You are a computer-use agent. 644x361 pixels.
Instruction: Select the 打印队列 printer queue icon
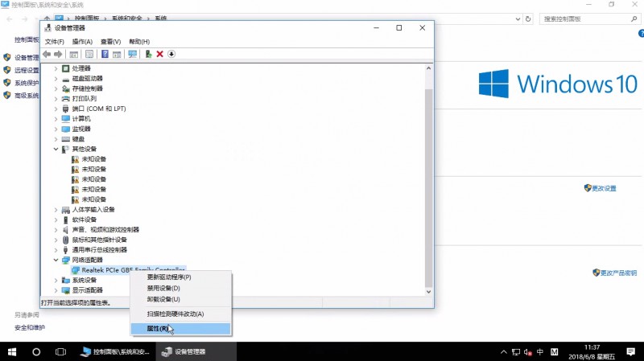pyautogui.click(x=65, y=98)
